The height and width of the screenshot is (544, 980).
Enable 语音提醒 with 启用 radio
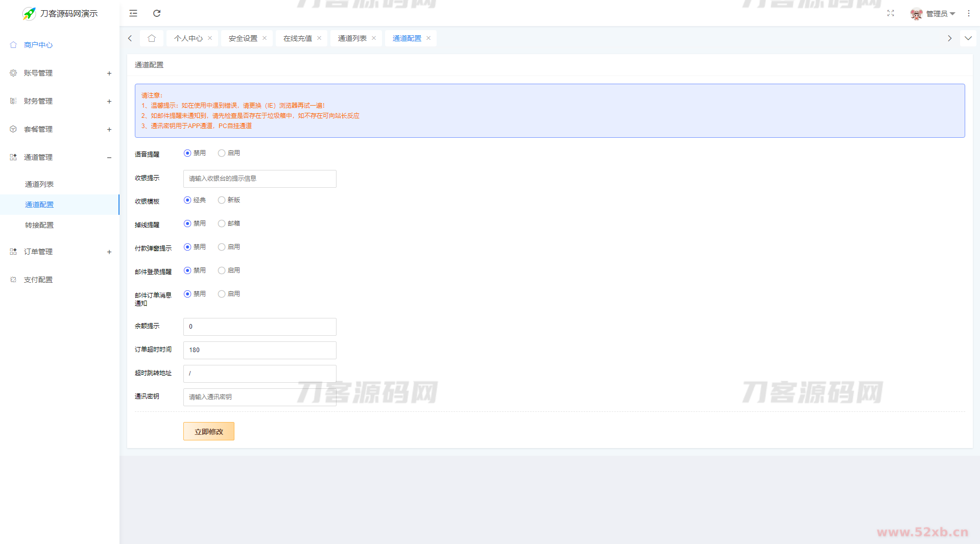click(x=222, y=153)
